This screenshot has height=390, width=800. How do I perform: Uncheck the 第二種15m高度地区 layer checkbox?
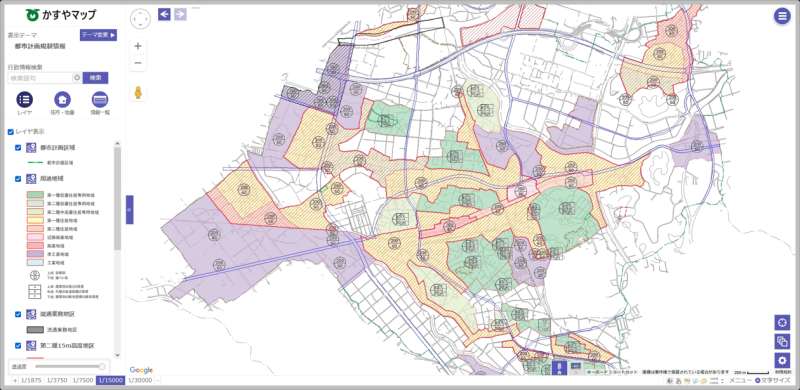(18, 346)
